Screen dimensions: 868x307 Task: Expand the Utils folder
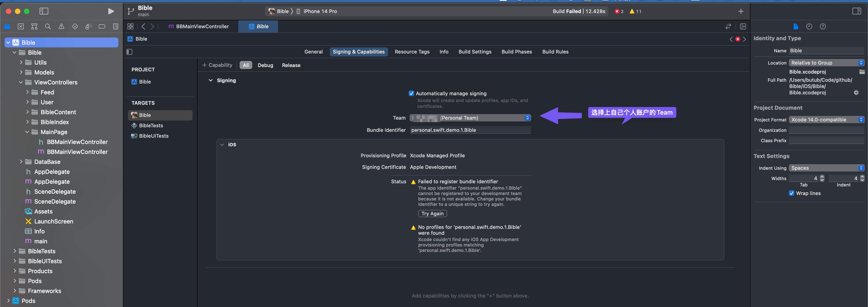pos(21,62)
